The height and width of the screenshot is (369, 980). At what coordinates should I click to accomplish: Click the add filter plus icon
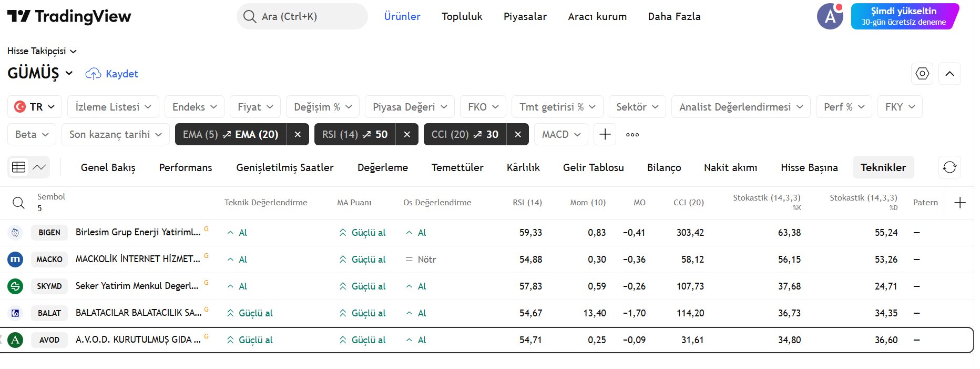pyautogui.click(x=605, y=134)
